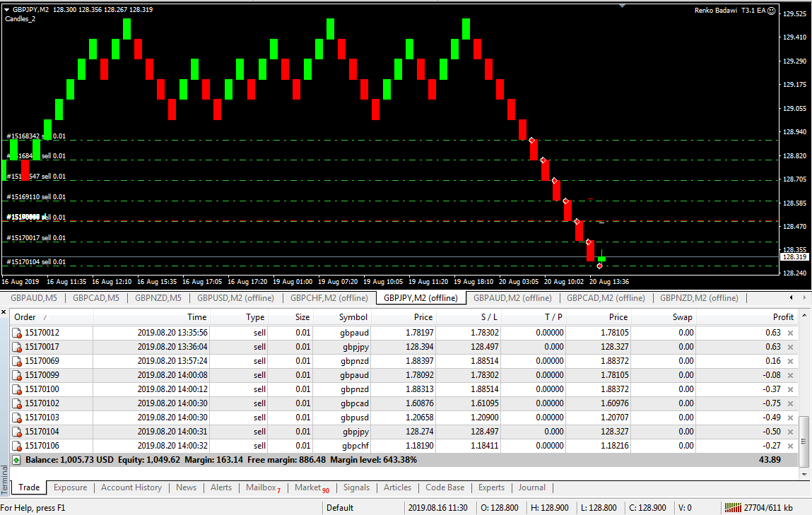Close order 15170017 using its X
The height and width of the screenshot is (515, 812).
(790, 347)
